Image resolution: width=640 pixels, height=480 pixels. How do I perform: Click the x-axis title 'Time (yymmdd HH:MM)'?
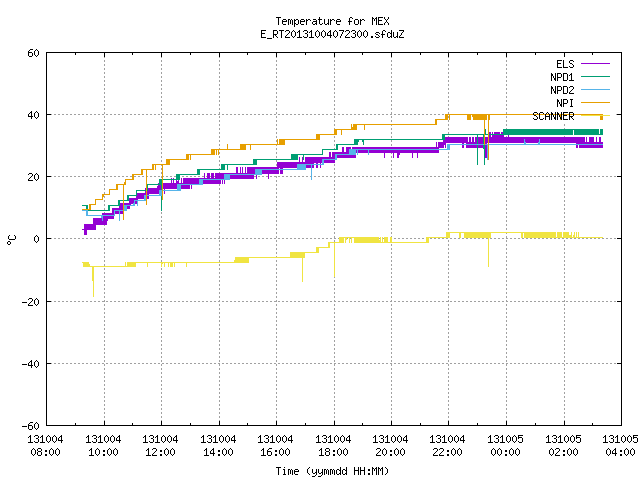pos(332,471)
